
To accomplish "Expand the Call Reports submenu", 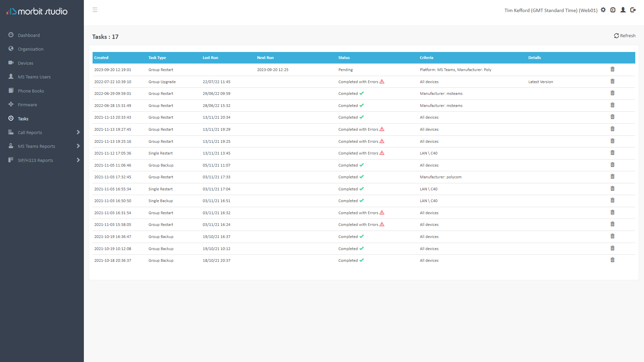I will coord(78,132).
